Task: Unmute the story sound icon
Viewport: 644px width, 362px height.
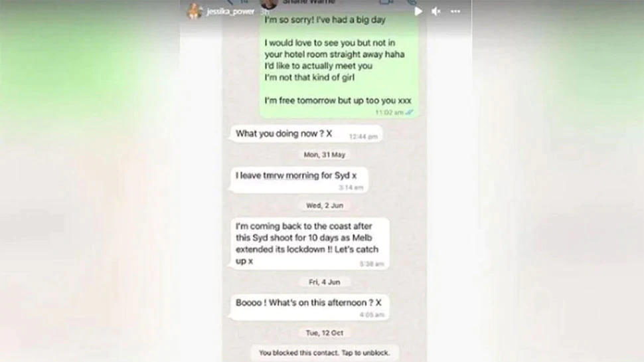Action: point(436,11)
